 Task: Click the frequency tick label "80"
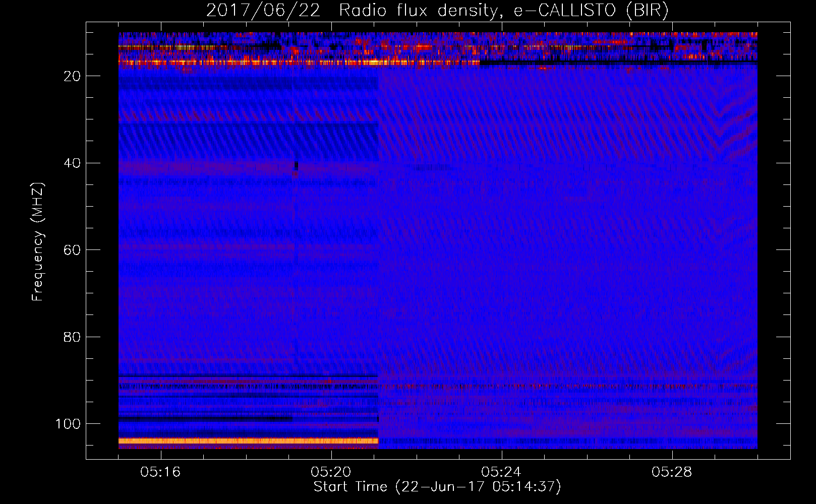(72, 337)
